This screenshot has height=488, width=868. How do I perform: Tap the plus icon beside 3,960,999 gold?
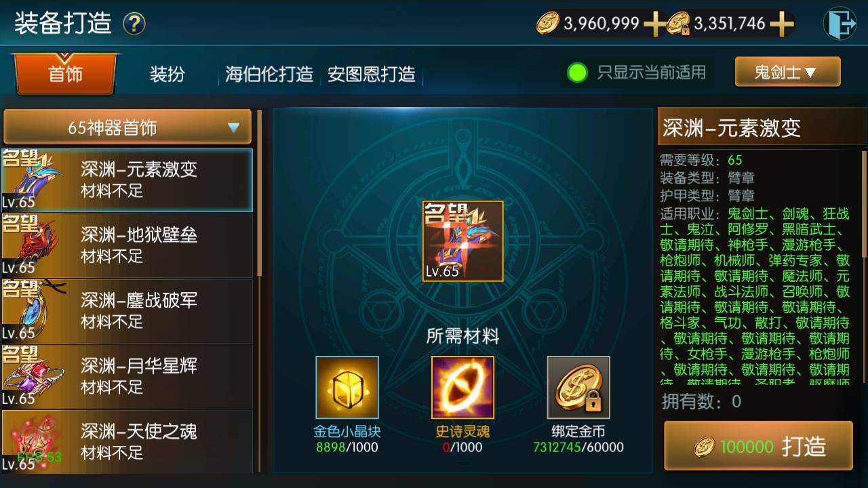tap(654, 24)
